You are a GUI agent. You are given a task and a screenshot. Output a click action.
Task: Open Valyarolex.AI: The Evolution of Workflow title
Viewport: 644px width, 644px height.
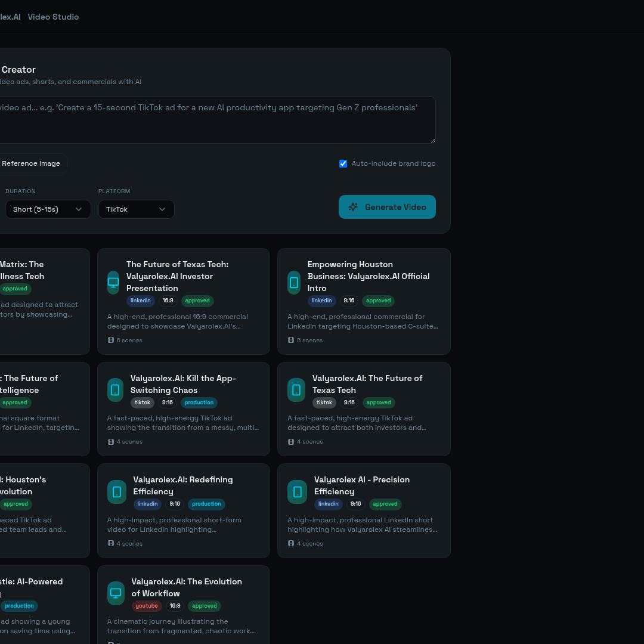(187, 587)
